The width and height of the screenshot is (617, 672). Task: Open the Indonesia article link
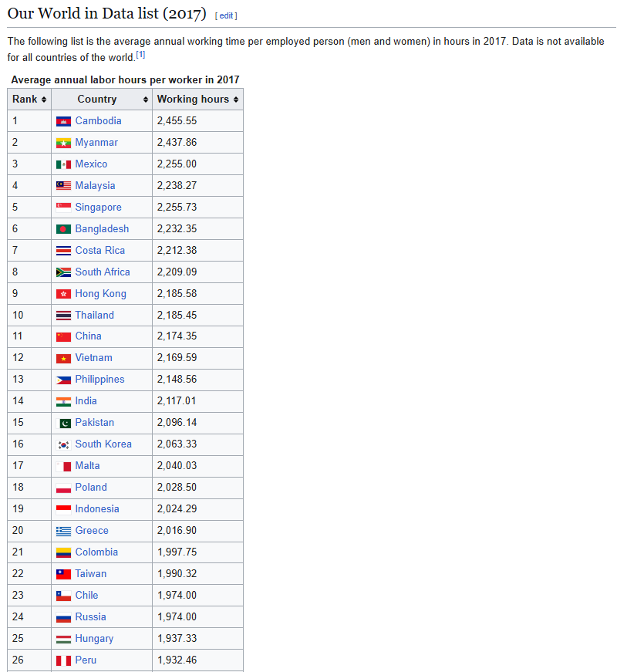coord(97,509)
